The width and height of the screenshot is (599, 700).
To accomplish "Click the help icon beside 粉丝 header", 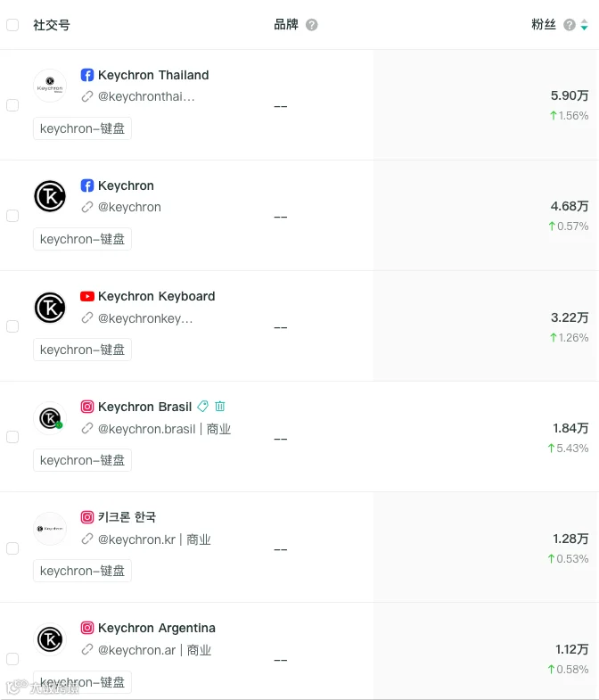I will (569, 25).
